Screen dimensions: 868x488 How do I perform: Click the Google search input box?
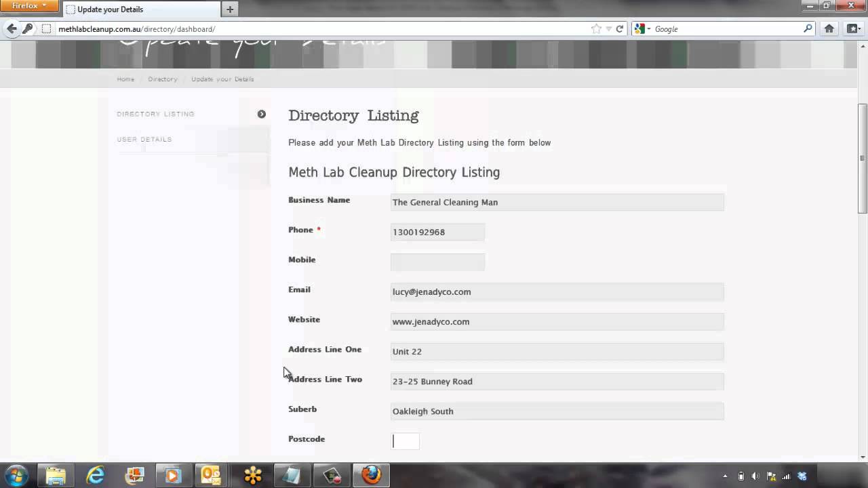(727, 29)
